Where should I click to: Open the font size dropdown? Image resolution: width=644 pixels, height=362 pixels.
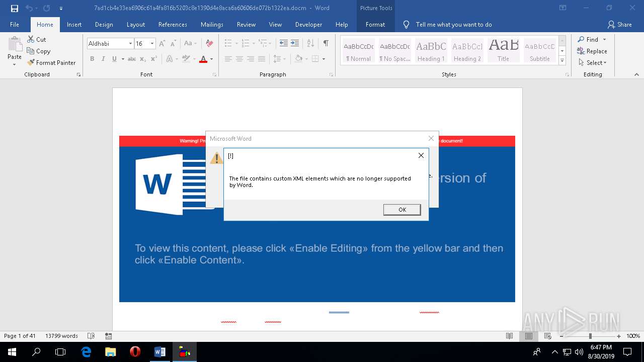(x=152, y=44)
